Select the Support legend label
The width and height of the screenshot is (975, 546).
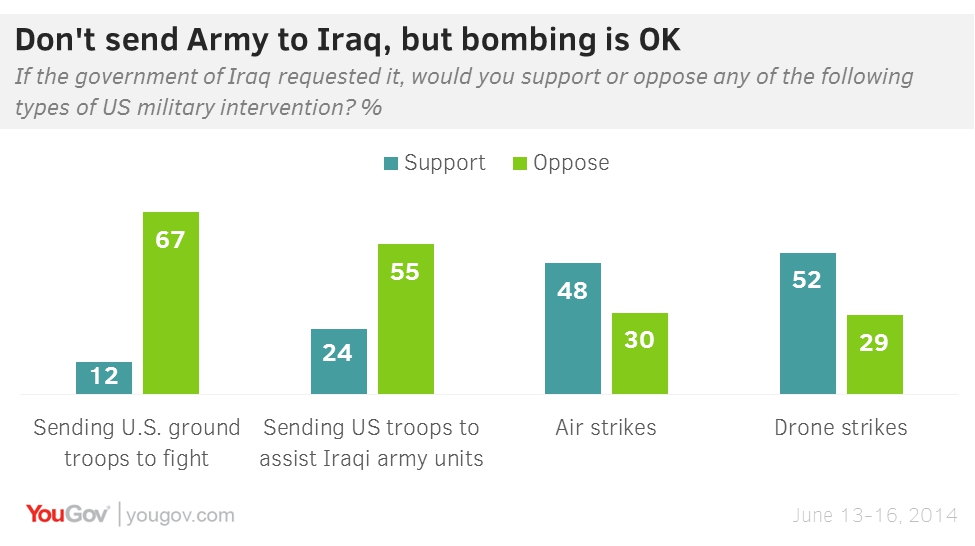point(444,163)
